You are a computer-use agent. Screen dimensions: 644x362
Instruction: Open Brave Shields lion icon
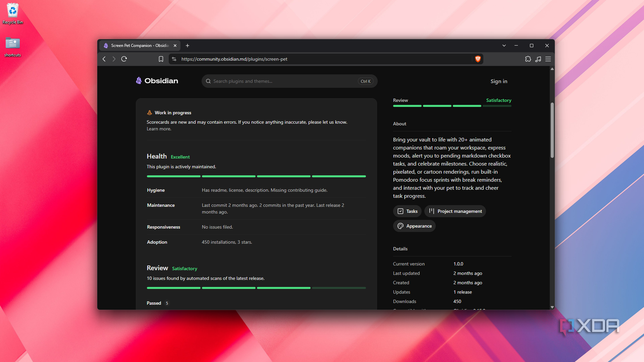pos(478,59)
